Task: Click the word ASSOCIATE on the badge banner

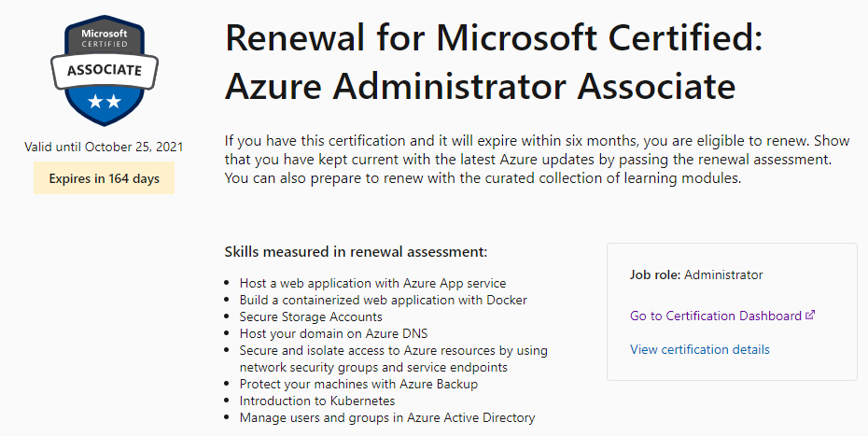Action: coord(104,70)
